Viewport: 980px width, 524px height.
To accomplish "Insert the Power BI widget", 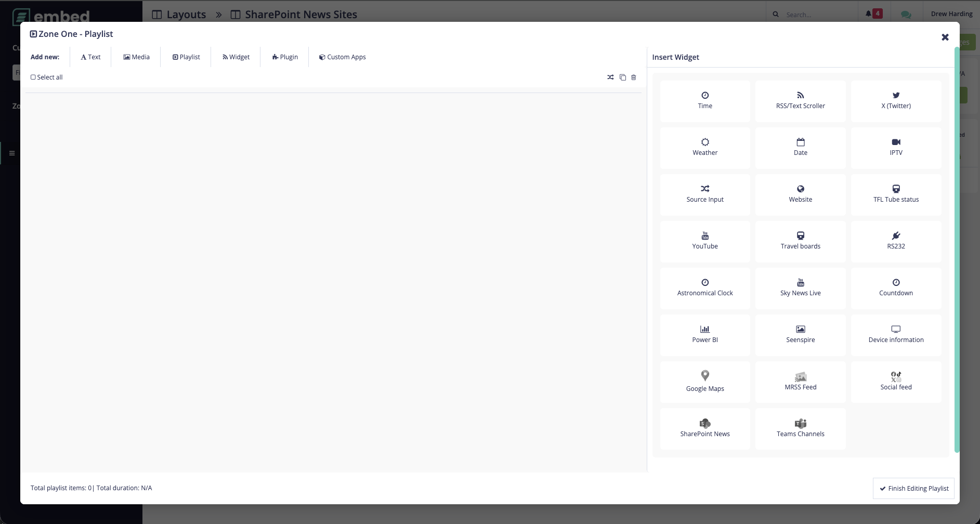I will (x=705, y=334).
